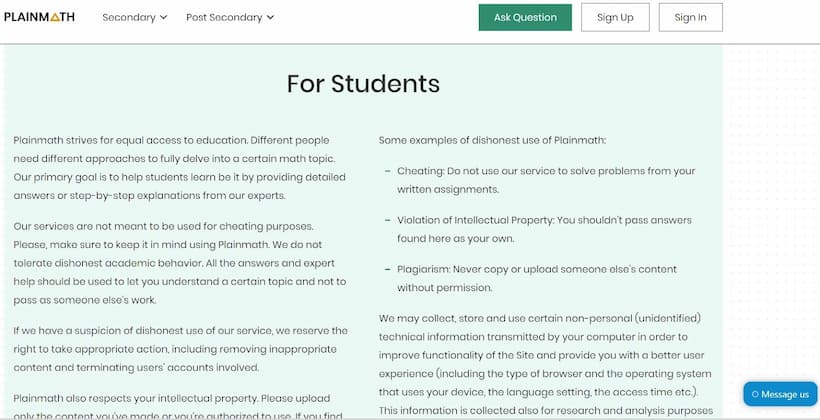Click the Plainmath logo

click(39, 17)
